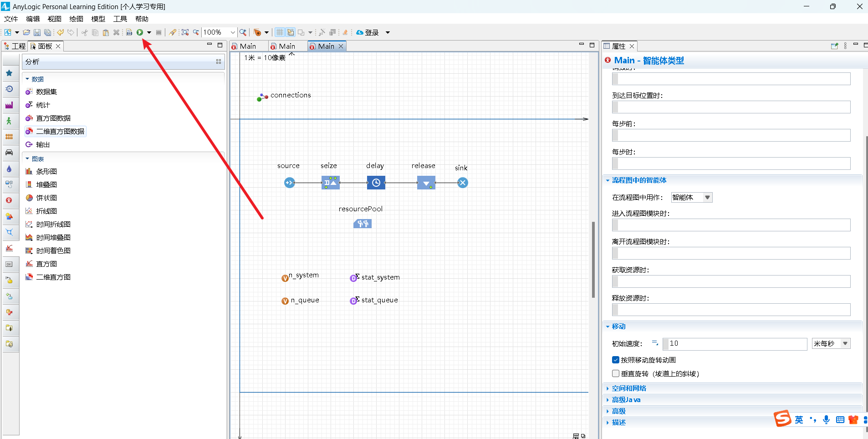
Task: Open the favorites star palette
Action: pos(9,73)
